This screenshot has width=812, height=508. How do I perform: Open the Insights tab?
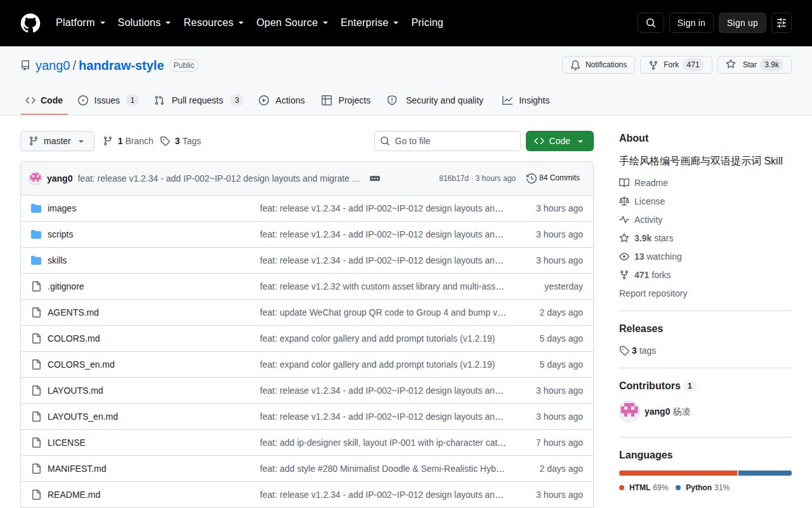(526, 100)
